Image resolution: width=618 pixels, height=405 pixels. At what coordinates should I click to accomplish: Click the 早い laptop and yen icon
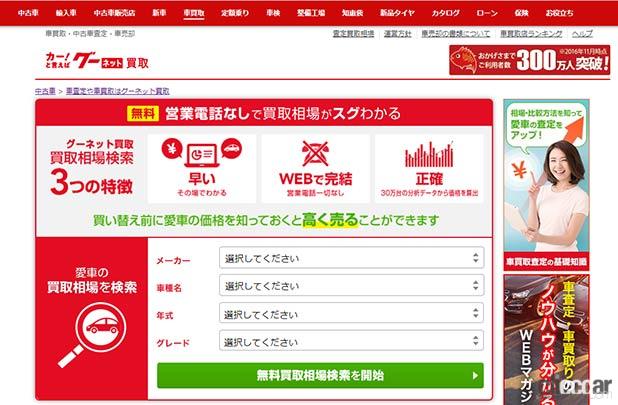pyautogui.click(x=201, y=154)
